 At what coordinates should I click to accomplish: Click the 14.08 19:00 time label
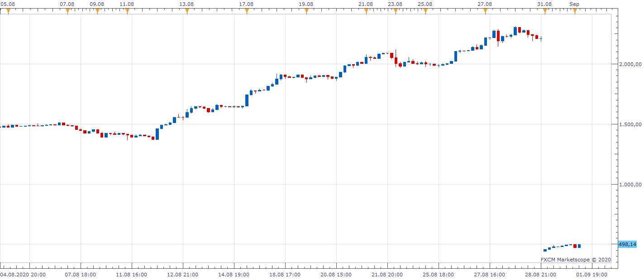click(x=234, y=274)
